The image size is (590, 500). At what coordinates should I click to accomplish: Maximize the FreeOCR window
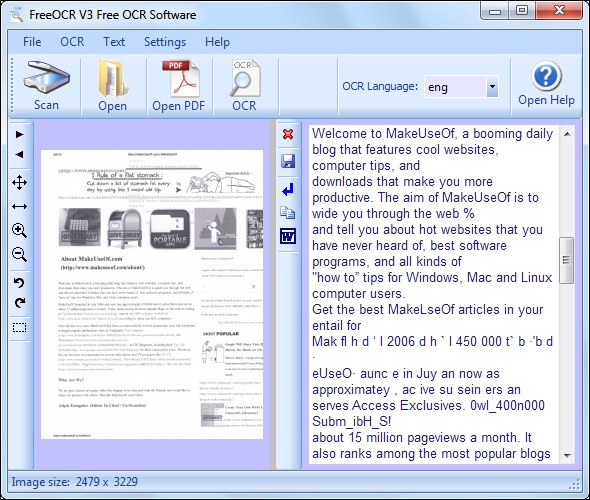point(522,11)
